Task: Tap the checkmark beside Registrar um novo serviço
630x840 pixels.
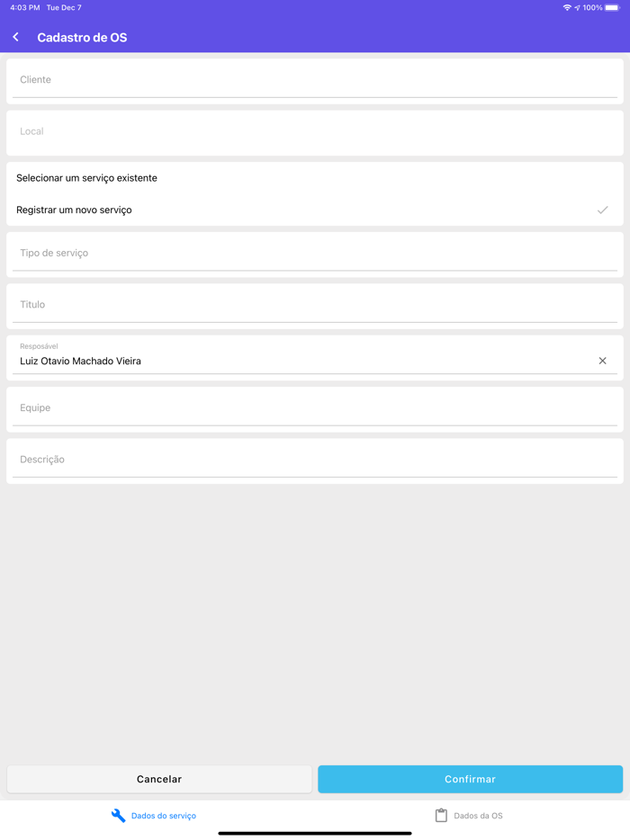Action: point(603,210)
